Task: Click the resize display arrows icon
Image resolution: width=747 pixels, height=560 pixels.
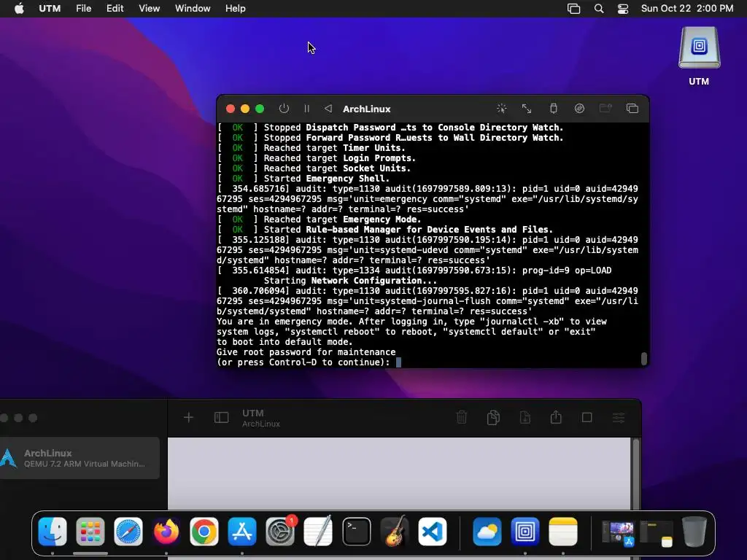Action: (x=527, y=109)
